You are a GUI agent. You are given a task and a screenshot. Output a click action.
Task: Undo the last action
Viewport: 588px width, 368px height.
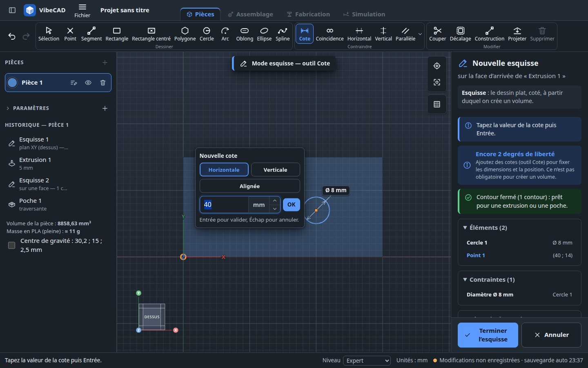pyautogui.click(x=12, y=36)
